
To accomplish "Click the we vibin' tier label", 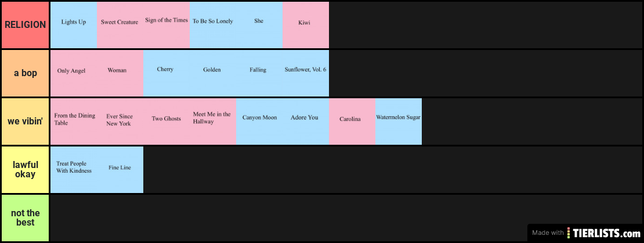I will click(25, 121).
